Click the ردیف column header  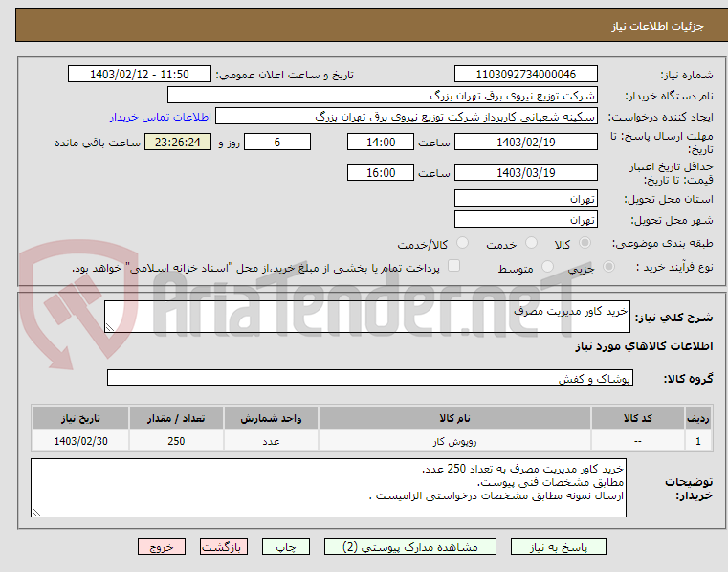click(x=697, y=418)
